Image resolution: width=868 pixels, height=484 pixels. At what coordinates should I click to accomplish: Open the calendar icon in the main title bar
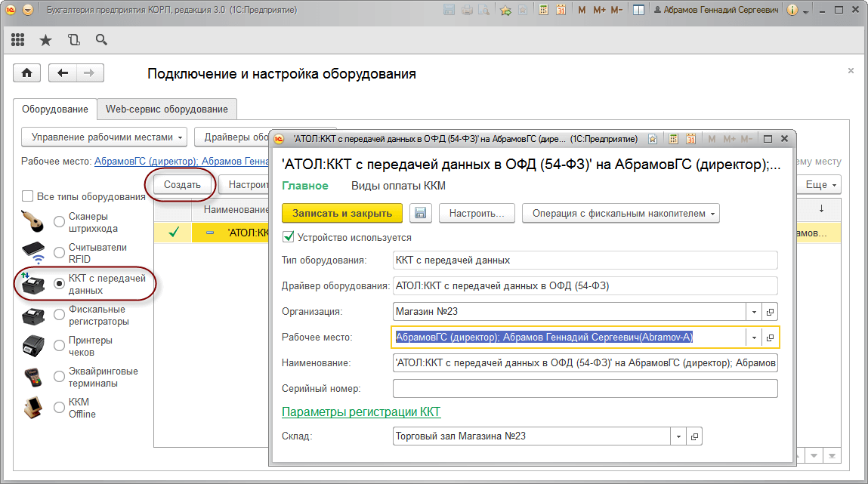pyautogui.click(x=561, y=10)
